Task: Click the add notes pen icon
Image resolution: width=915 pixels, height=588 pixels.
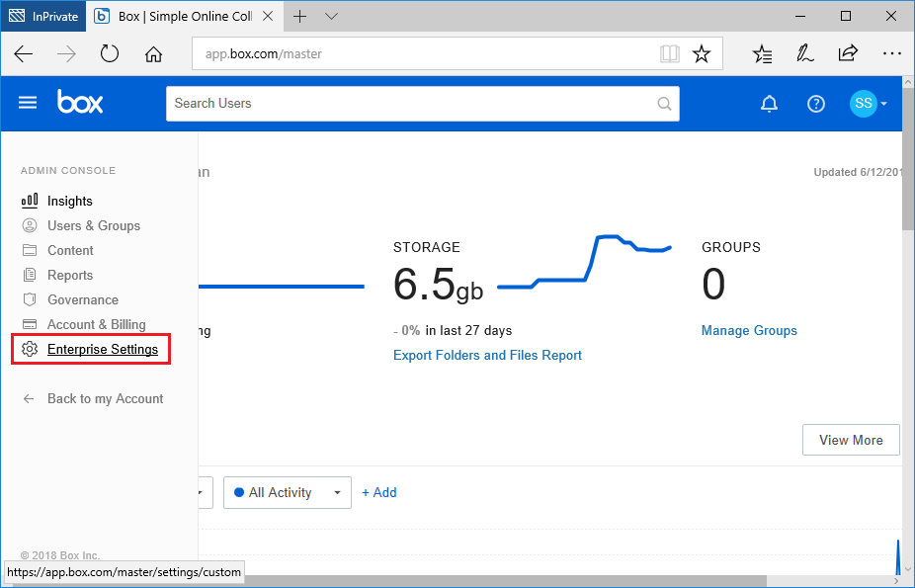Action: (x=805, y=54)
